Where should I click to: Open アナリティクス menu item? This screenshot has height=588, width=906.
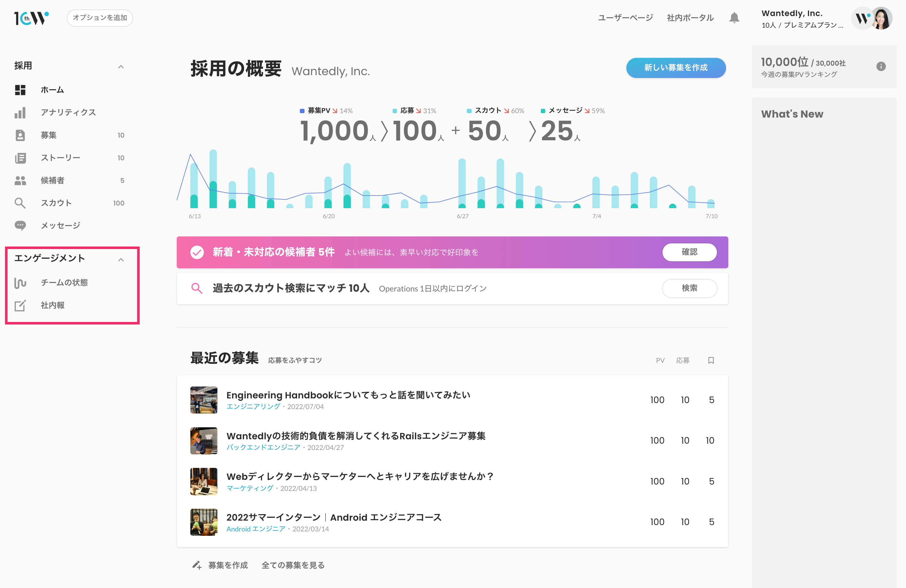coord(69,112)
